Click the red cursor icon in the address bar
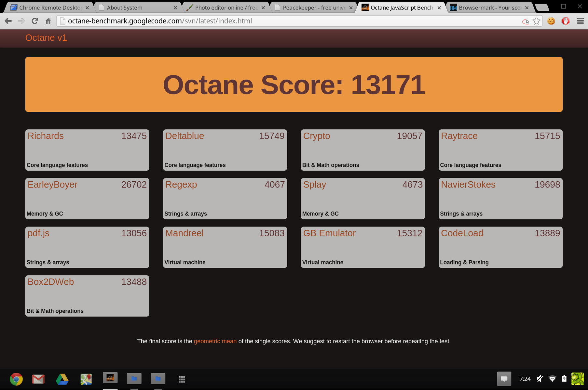Screen dimensions: 588x390 526,21
